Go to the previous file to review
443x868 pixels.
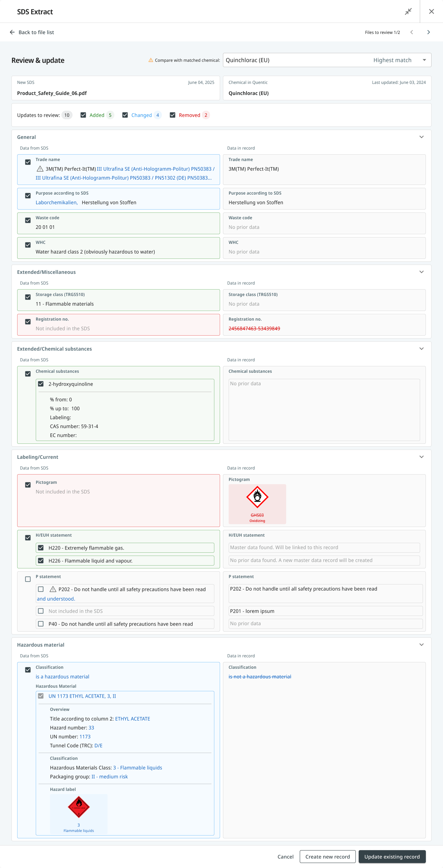coord(412,32)
